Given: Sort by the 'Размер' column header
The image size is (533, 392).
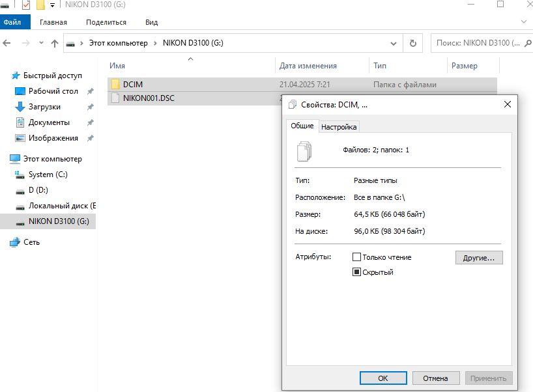Looking at the screenshot, I should pyautogui.click(x=473, y=66).
